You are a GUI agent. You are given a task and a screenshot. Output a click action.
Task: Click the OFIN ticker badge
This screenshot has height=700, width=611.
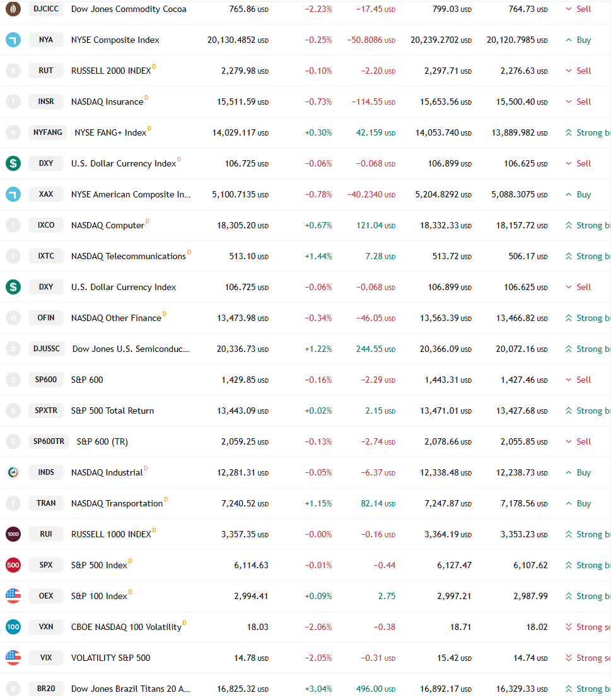click(x=46, y=318)
